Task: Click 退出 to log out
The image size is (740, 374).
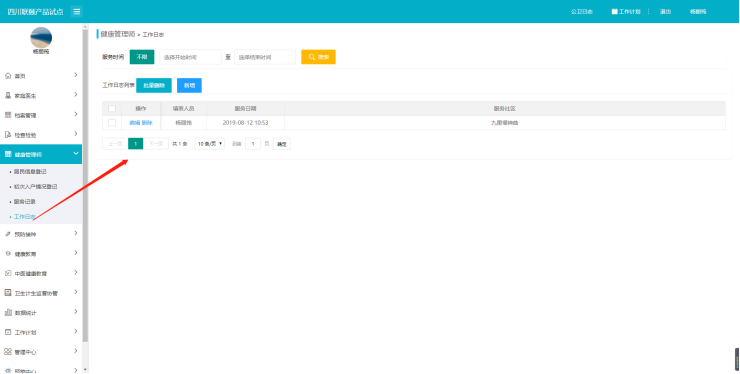Action: (665, 11)
